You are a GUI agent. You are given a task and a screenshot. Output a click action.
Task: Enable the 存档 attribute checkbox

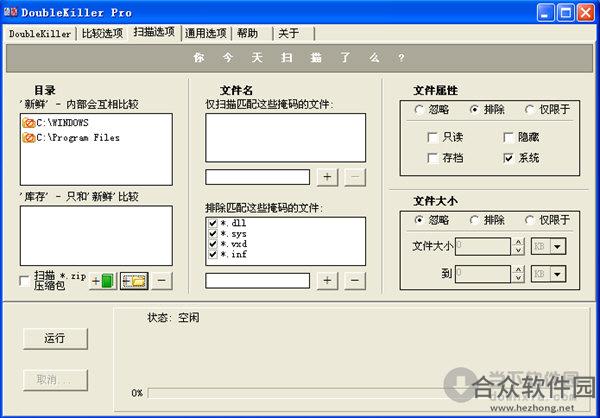pos(432,158)
